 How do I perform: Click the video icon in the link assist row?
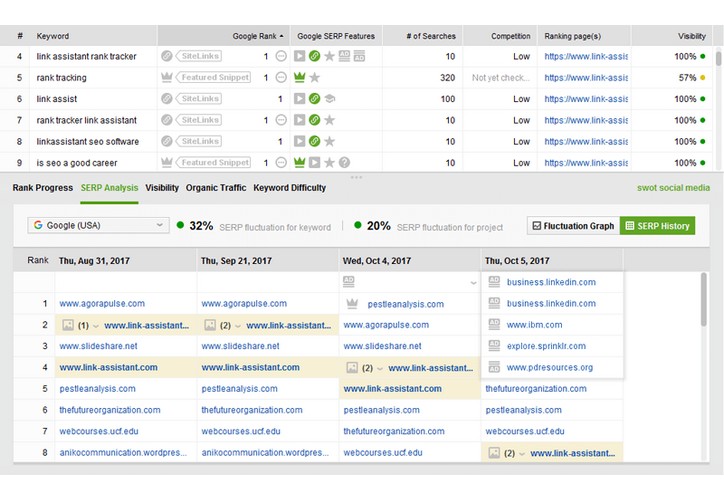coord(299,99)
